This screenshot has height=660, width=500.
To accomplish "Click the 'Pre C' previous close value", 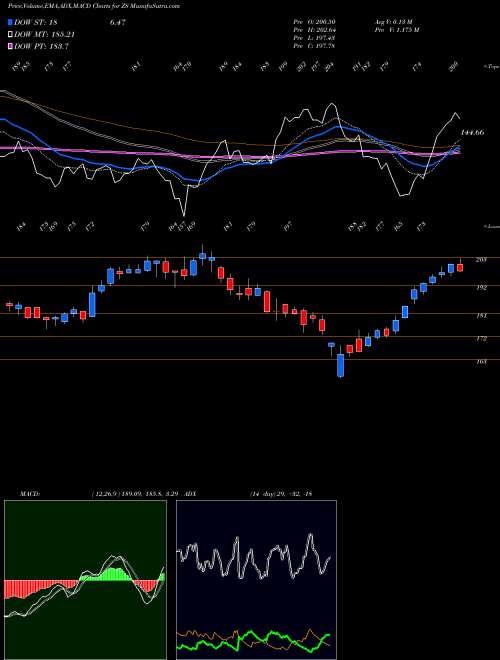I will (314, 46).
